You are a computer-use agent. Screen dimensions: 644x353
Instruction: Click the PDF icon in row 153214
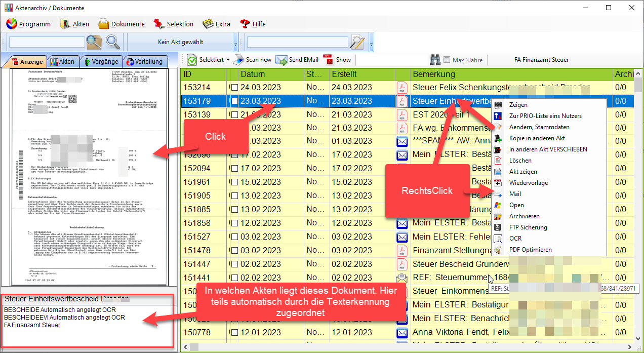pos(402,88)
